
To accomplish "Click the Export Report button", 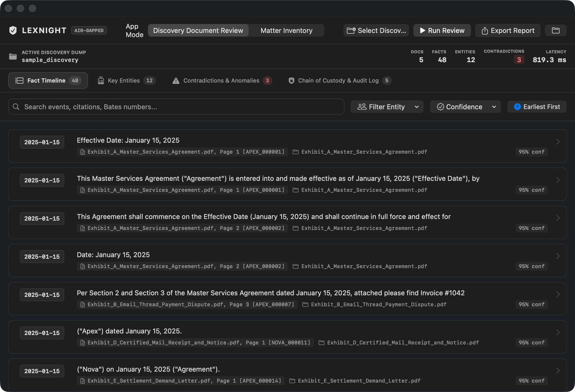I will click(508, 31).
